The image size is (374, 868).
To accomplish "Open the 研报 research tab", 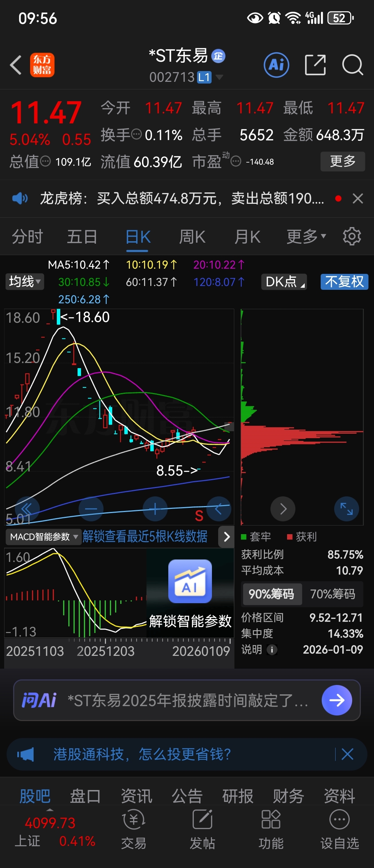I will tap(238, 796).
